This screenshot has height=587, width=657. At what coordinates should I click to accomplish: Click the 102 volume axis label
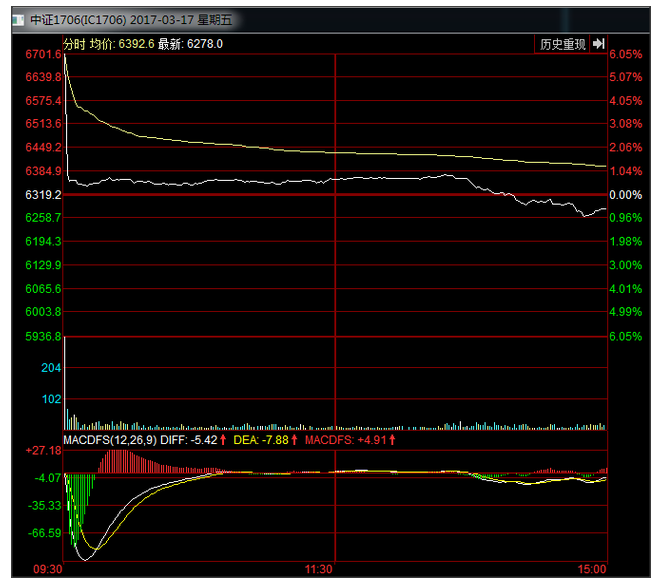[x=51, y=399]
